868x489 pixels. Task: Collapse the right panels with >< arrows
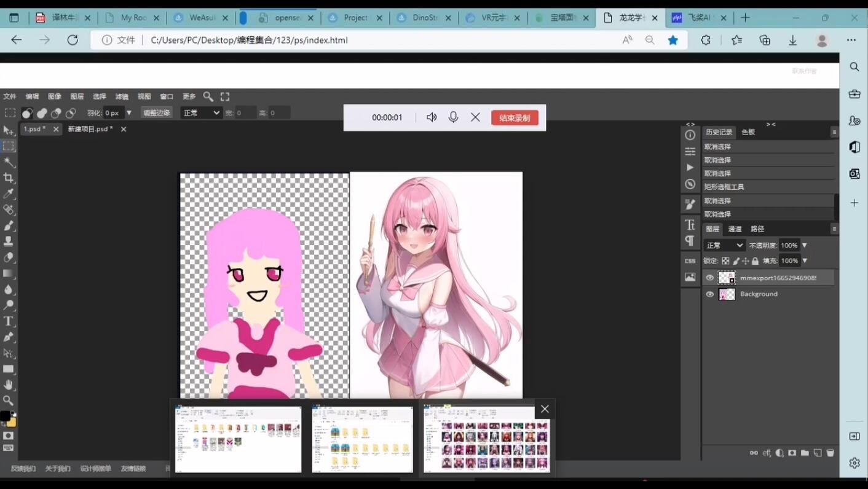tap(771, 124)
